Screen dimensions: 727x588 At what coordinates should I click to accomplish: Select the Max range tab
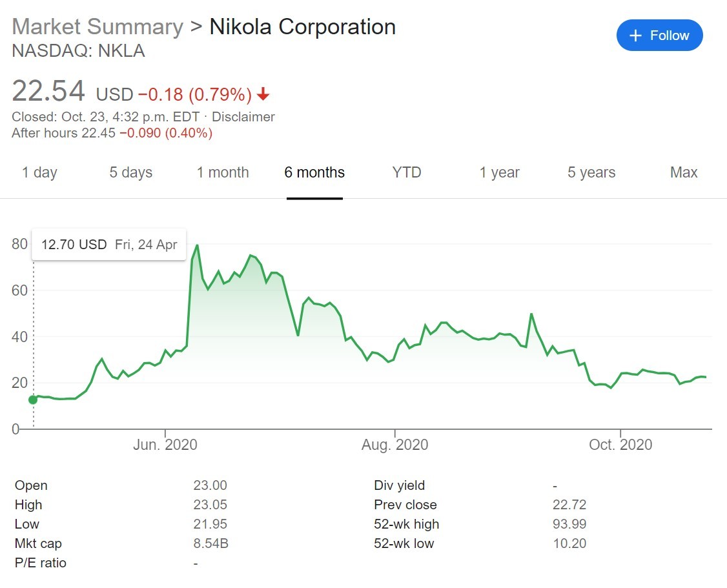684,172
